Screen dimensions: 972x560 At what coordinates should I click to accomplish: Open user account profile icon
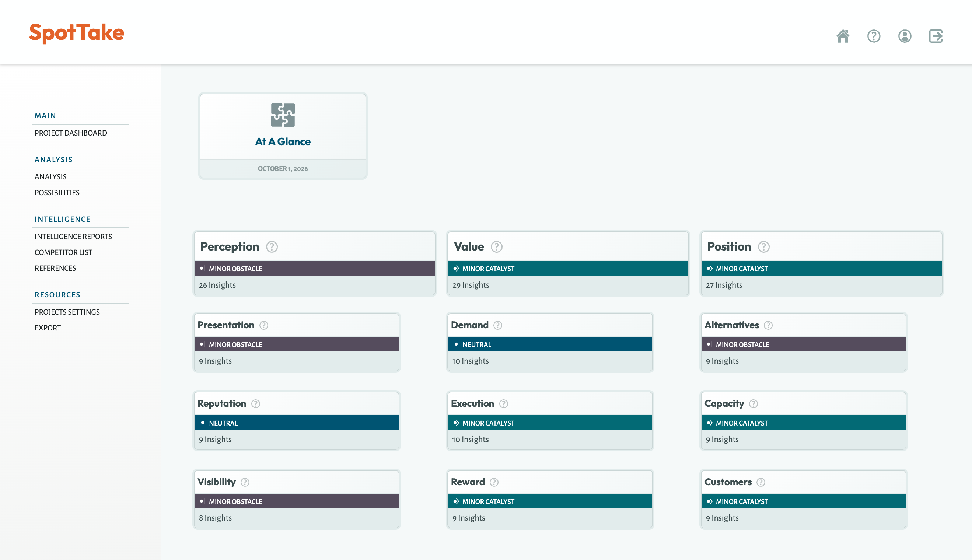click(x=905, y=36)
